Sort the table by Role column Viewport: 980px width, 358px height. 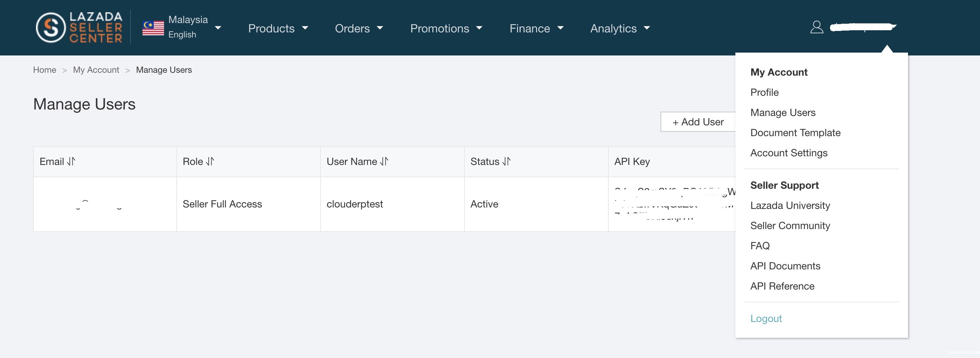(x=210, y=161)
